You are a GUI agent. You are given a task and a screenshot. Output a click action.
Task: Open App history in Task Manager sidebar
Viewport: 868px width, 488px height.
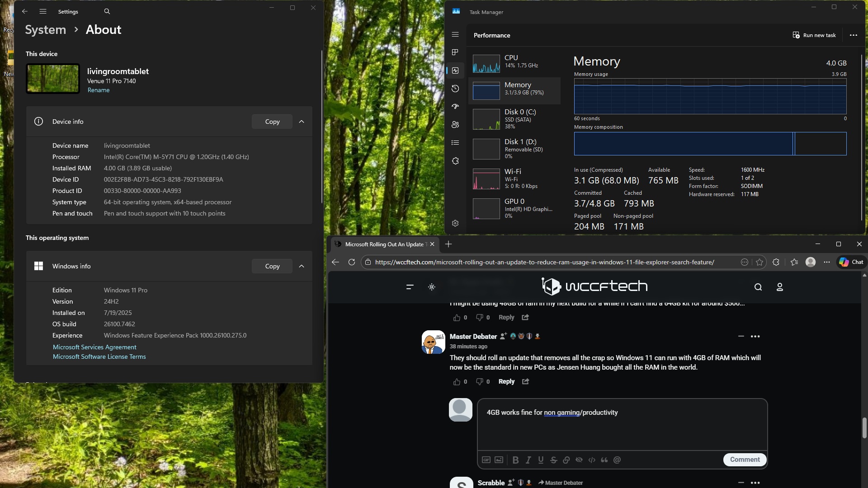[455, 89]
